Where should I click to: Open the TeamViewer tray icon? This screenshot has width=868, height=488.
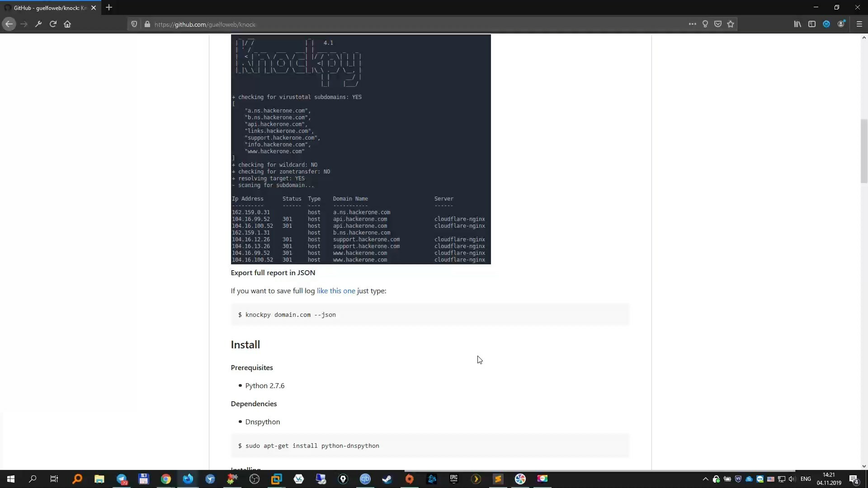(x=760, y=479)
